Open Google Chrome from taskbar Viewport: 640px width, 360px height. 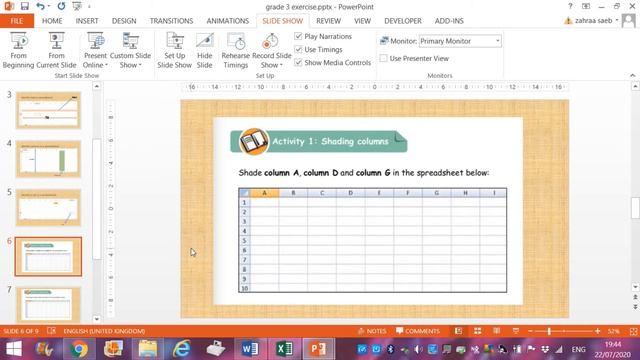(79, 349)
